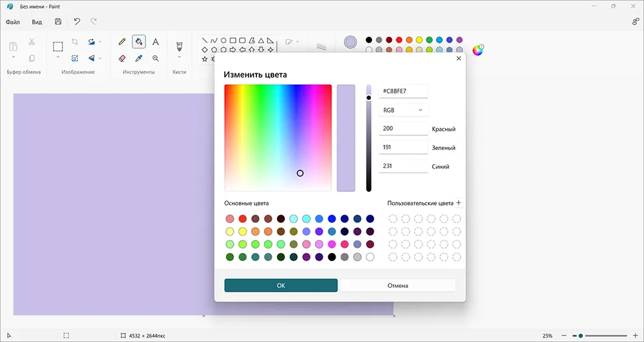
Task: Select the Eraser tool
Action: pos(122,59)
